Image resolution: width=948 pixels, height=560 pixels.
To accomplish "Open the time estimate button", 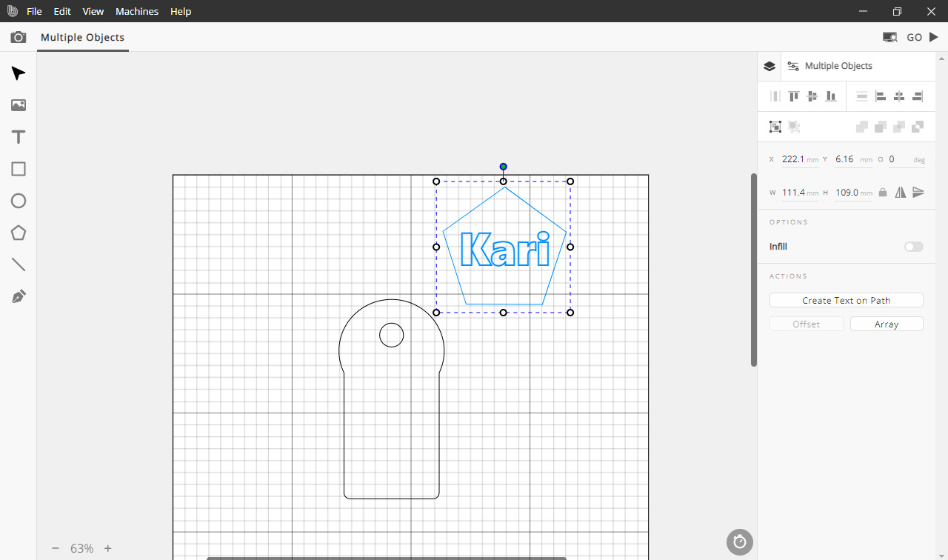I will click(x=739, y=542).
